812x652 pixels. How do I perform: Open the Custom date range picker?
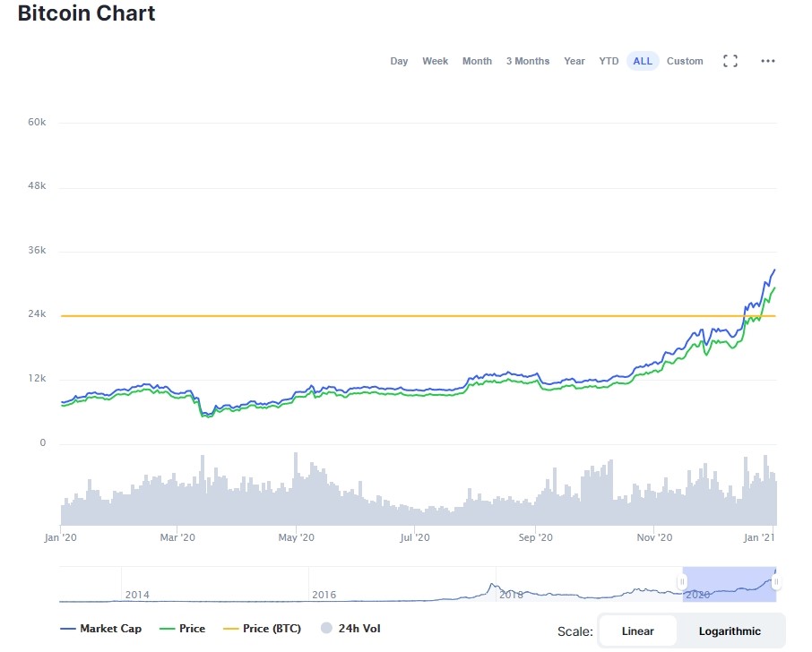[x=685, y=61]
